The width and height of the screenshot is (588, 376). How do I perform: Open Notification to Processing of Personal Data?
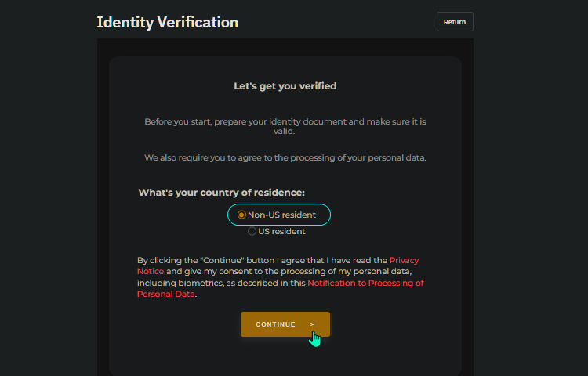pos(280,289)
